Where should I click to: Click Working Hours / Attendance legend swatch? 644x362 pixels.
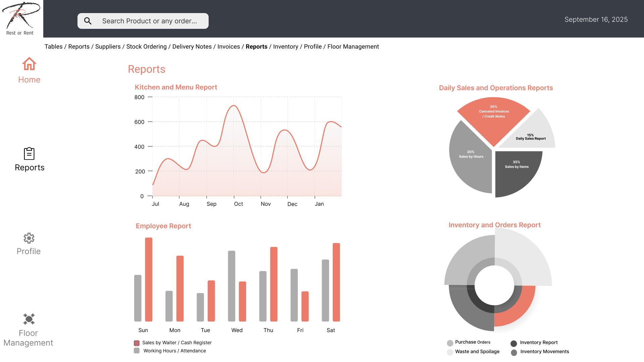(x=137, y=351)
